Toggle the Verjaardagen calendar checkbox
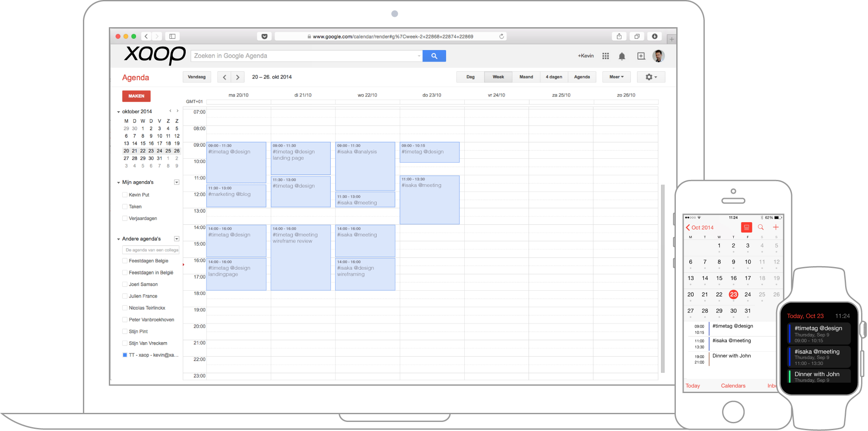Image resolution: width=868 pixels, height=431 pixels. coord(125,219)
